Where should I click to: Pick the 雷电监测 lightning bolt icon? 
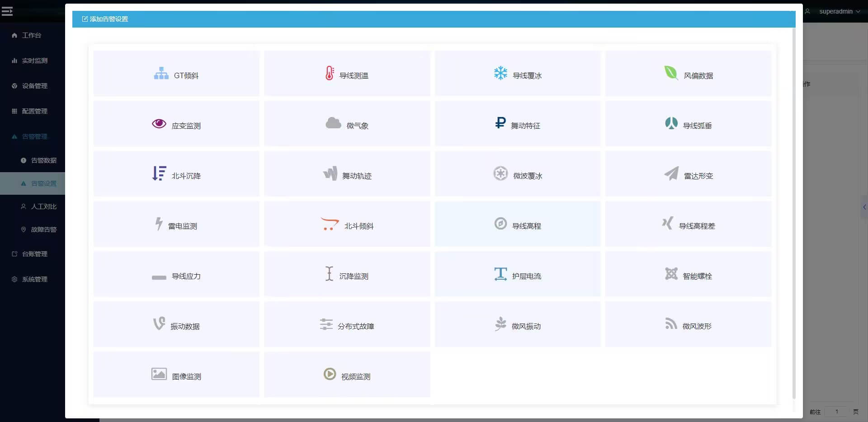click(159, 224)
